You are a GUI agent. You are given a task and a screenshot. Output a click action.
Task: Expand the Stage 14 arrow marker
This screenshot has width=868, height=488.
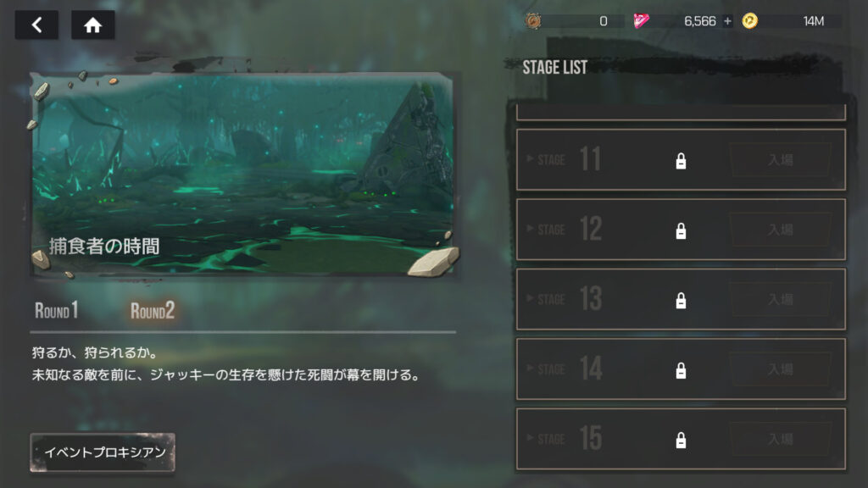point(530,368)
